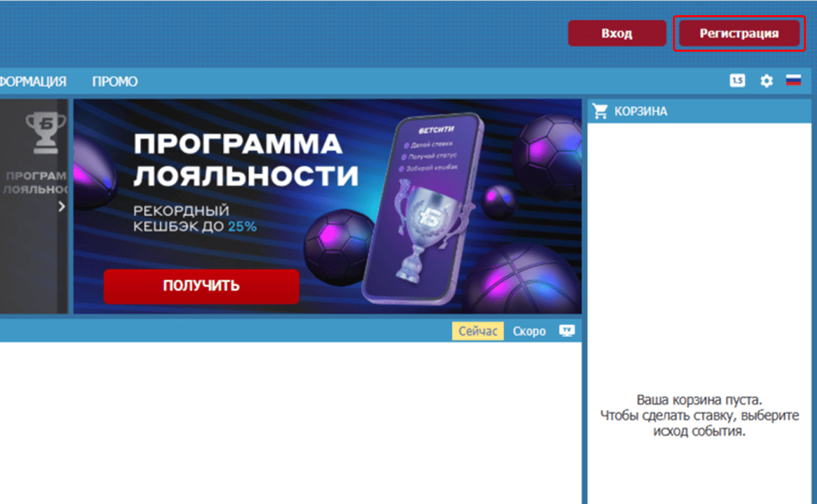Click the КОРЗИНА panel title text
Viewport: 817px width, 504px height.
click(x=641, y=111)
